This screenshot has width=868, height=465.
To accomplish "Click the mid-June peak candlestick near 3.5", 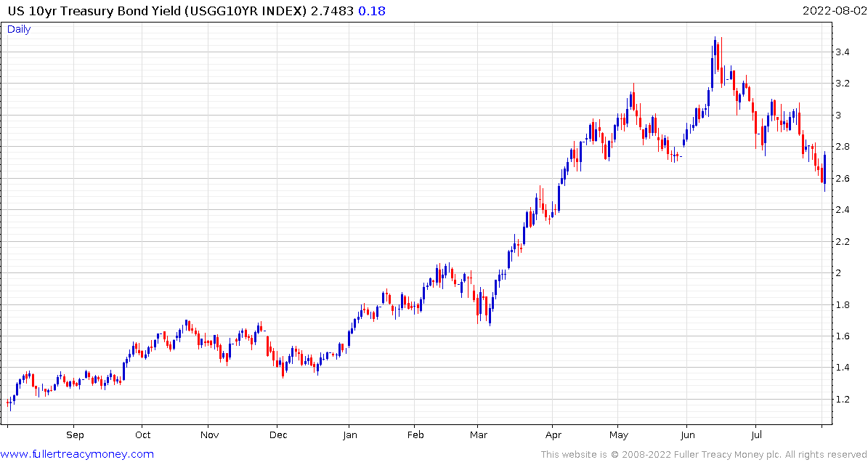I will coord(715,54).
